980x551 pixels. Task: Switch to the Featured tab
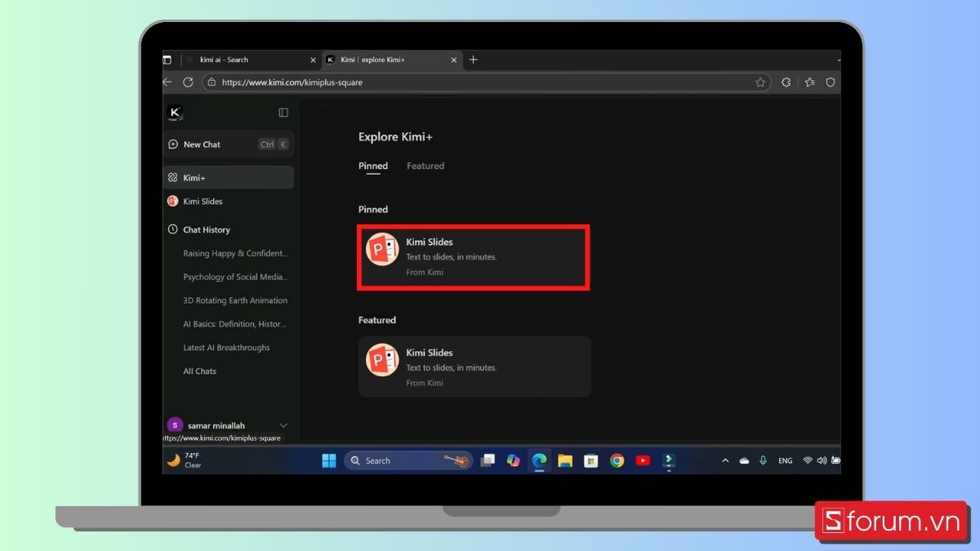tap(425, 166)
